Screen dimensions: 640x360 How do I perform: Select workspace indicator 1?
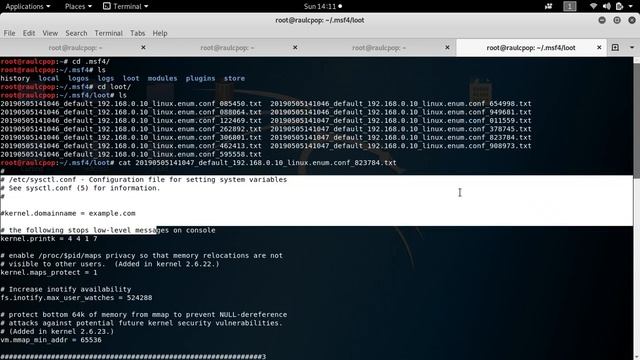tap(570, 6)
